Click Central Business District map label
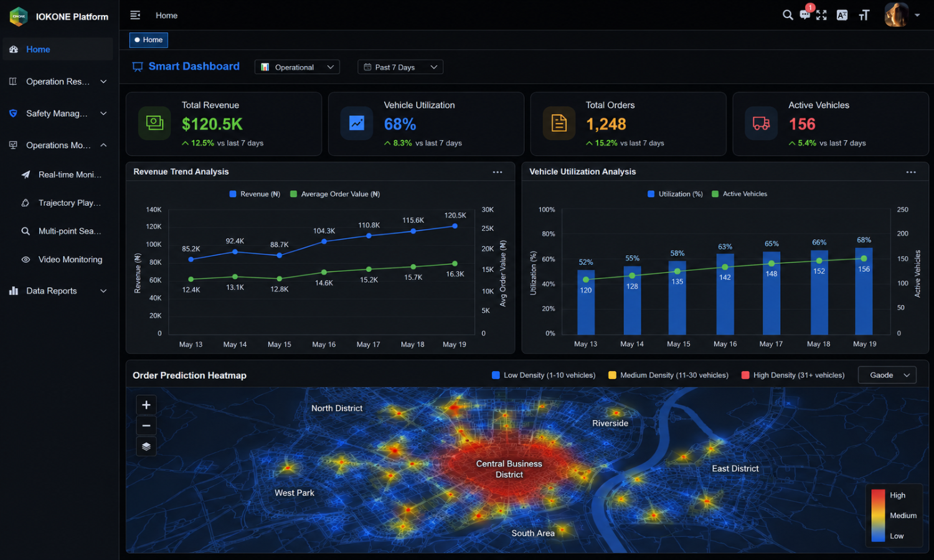Viewport: 934px width, 560px height. click(509, 469)
